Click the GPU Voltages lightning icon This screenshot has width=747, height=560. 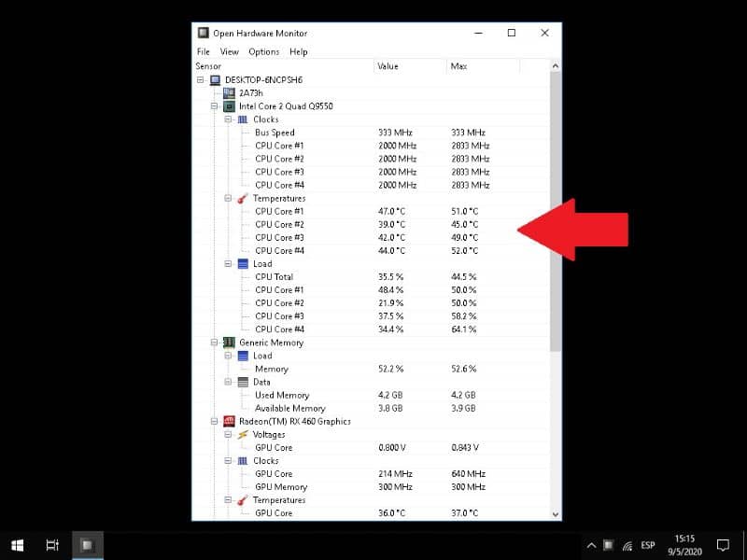coord(243,434)
